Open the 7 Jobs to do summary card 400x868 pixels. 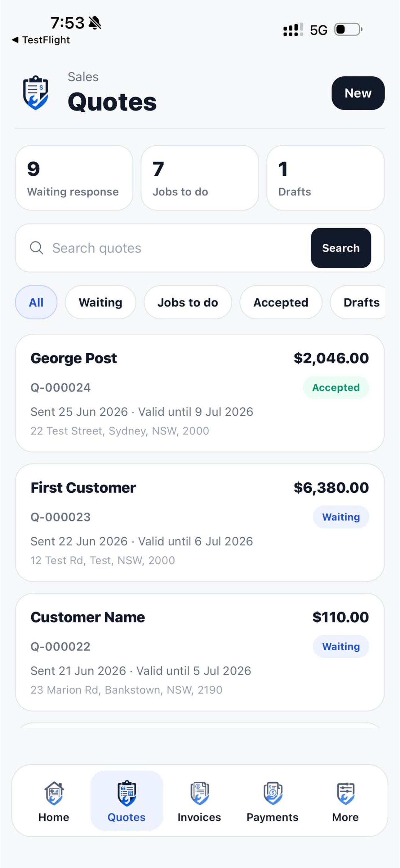tap(200, 178)
